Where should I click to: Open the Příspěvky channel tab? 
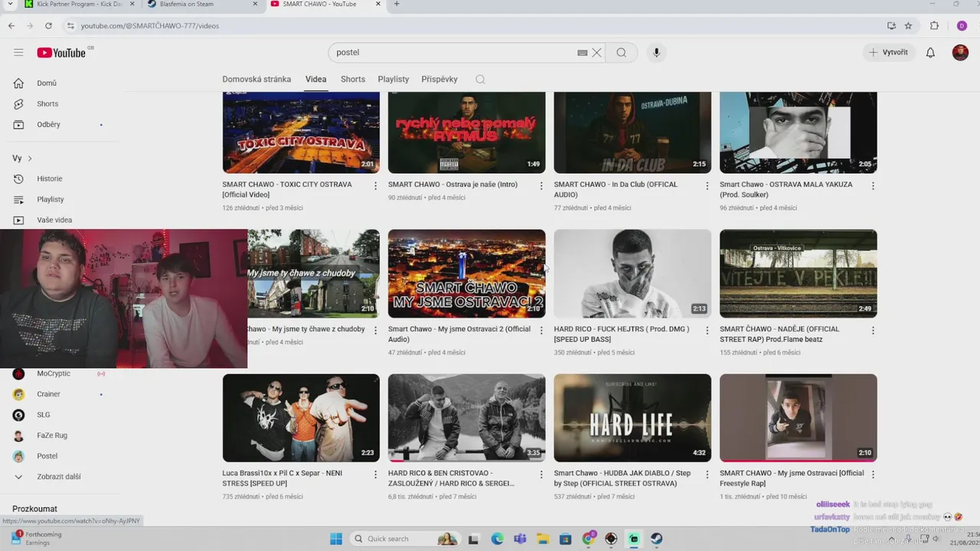[439, 80]
